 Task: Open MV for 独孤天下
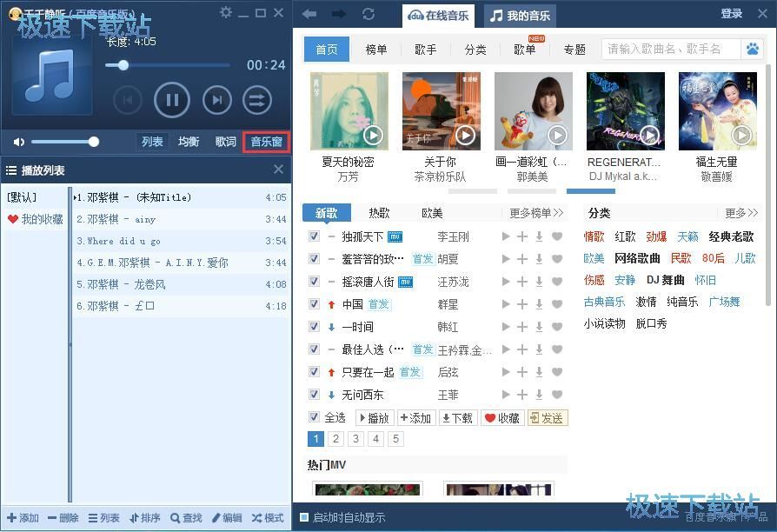coord(395,237)
